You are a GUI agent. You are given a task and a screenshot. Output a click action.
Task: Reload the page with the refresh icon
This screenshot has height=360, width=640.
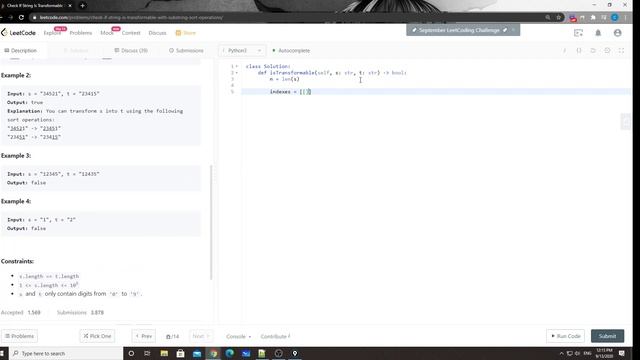coord(21,18)
